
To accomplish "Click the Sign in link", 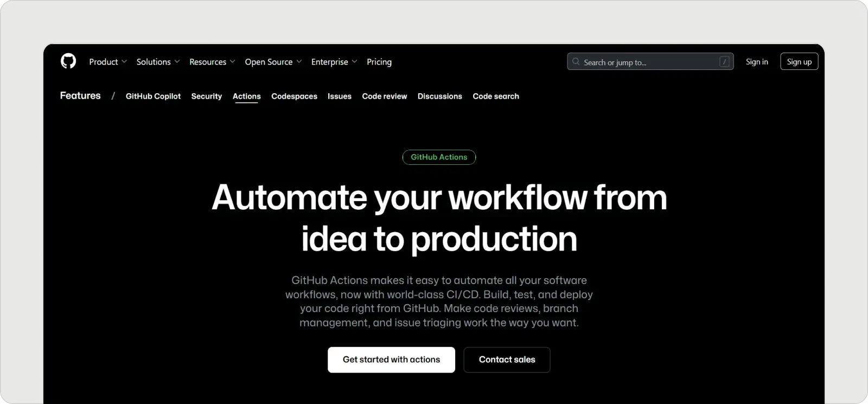I will coord(757,62).
